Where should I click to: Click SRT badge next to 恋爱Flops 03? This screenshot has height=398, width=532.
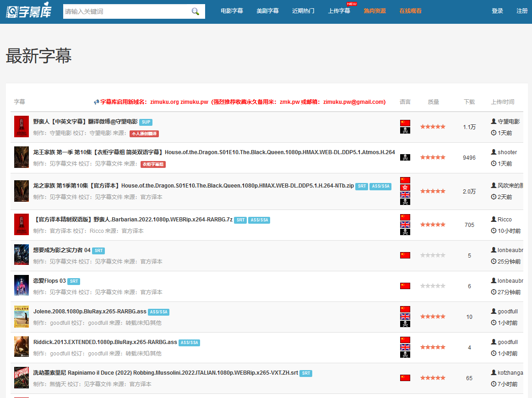click(x=74, y=281)
